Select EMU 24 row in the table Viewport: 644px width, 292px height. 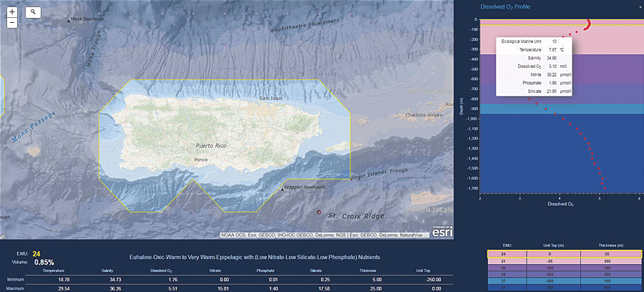point(565,255)
